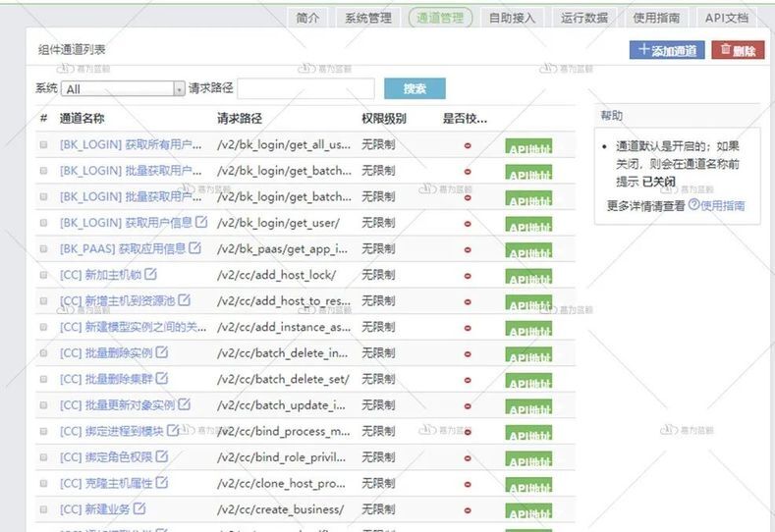The image size is (775, 532).
Task: Open the 运行数据 tab
Action: pos(583,18)
